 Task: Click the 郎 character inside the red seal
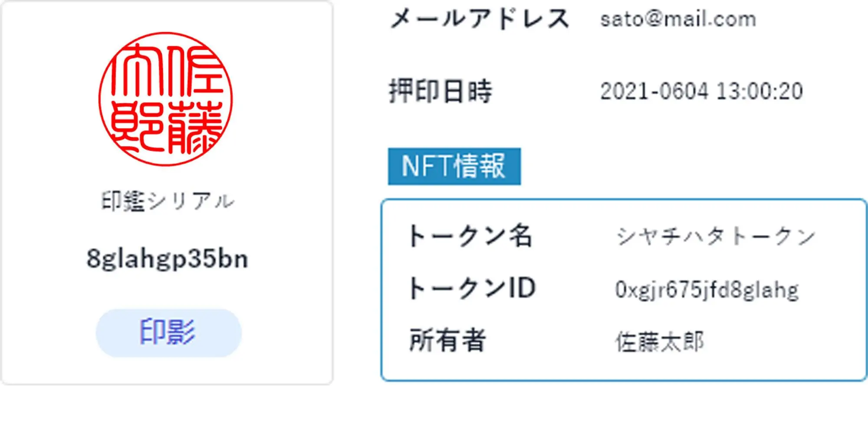[x=136, y=128]
